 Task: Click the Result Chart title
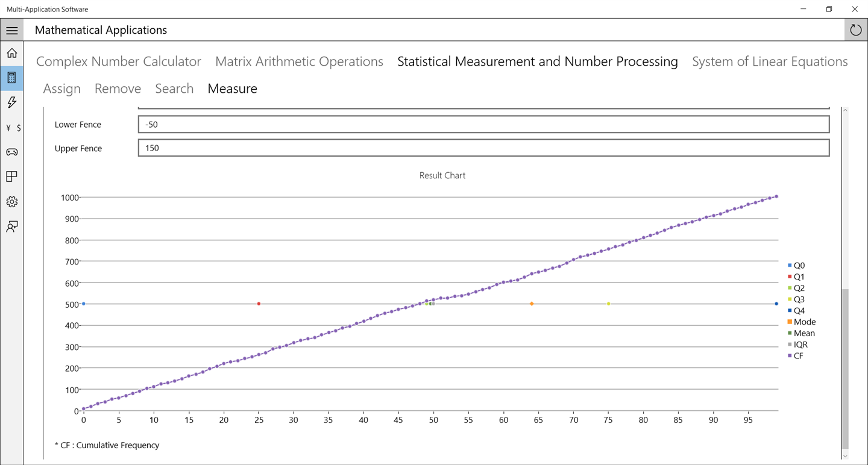(442, 175)
